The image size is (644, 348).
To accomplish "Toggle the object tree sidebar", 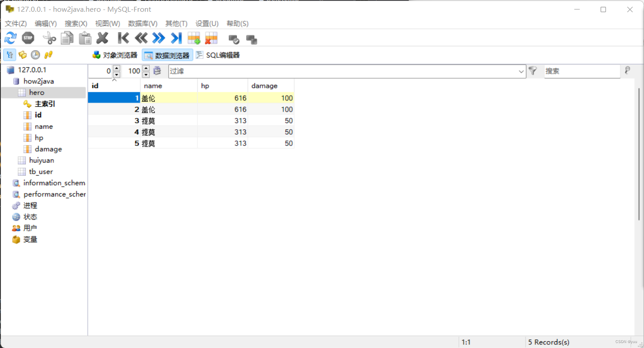I will 10,54.
